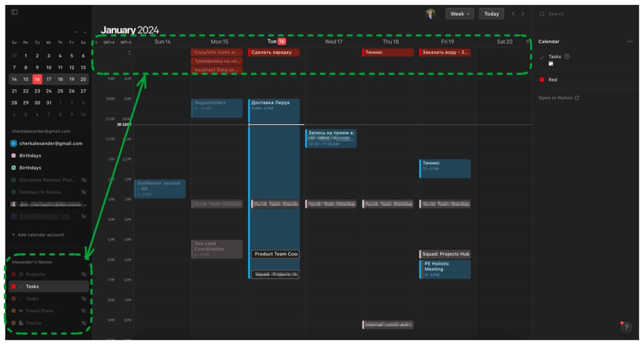Go to next month in mini calendar

(85, 33)
